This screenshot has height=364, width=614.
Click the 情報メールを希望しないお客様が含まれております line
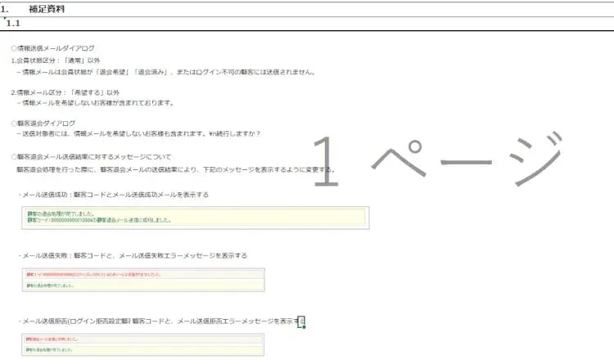pos(97,103)
